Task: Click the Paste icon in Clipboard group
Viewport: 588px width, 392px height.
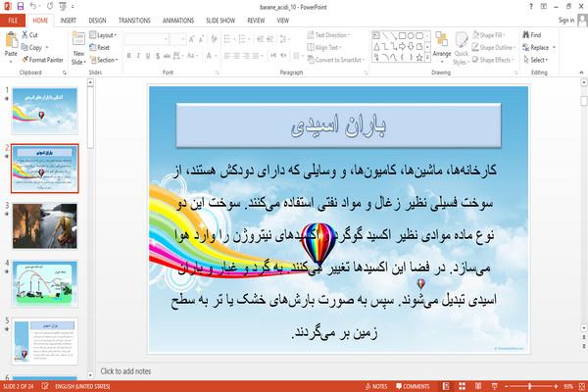Action: 11,40
